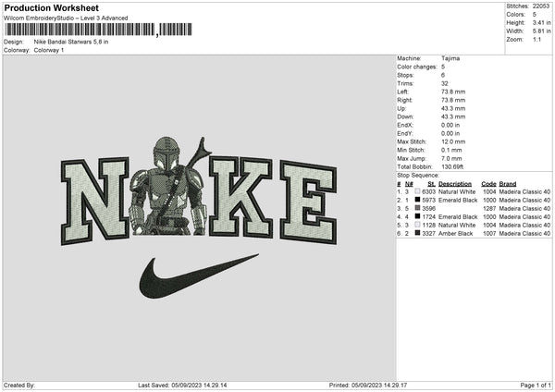This screenshot has height=392, width=555.
Task: Click the 'Description' column header
Action: pos(455,184)
